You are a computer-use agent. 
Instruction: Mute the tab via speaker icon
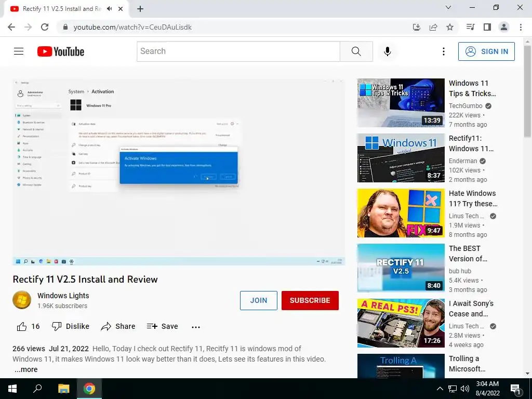pyautogui.click(x=109, y=9)
